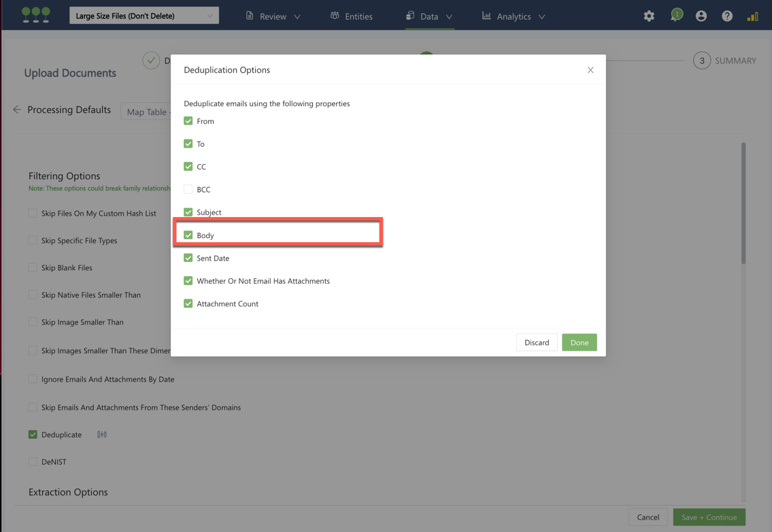The height and width of the screenshot is (532, 772).
Task: Uncheck the Body property checkbox
Action: (188, 235)
